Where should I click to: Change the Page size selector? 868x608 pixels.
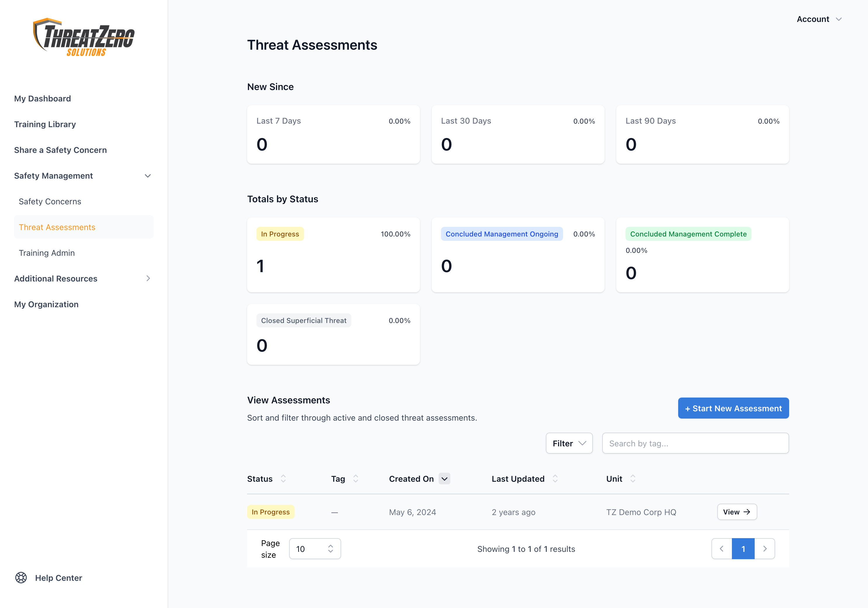pyautogui.click(x=315, y=549)
